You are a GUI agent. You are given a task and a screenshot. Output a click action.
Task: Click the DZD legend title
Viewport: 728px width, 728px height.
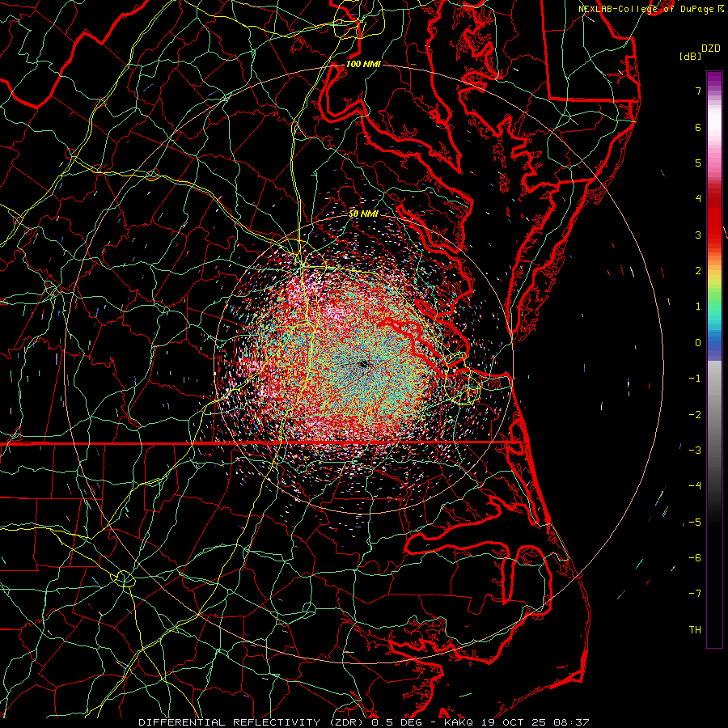pyautogui.click(x=711, y=49)
